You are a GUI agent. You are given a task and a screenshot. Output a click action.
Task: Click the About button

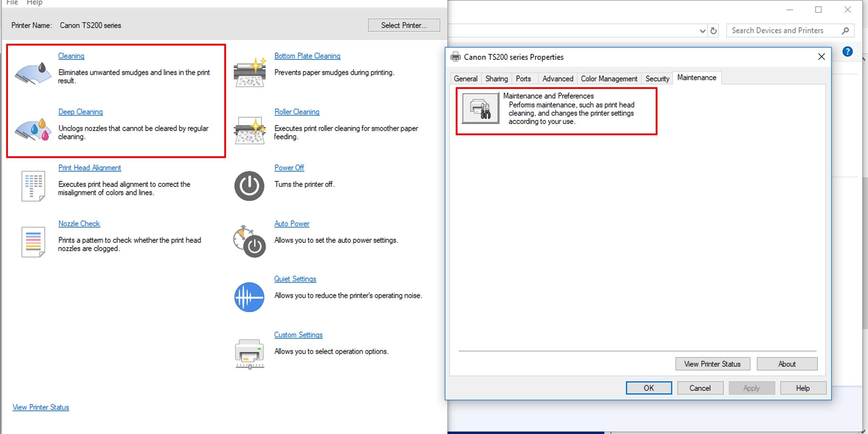[787, 364]
